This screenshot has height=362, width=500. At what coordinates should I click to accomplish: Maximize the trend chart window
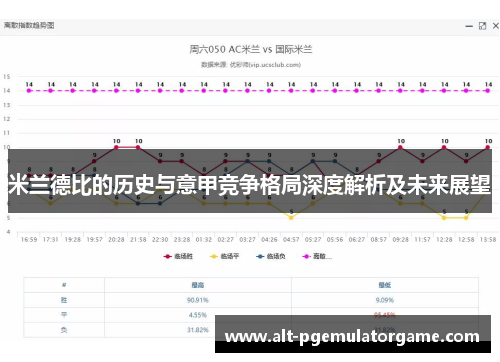click(482, 26)
